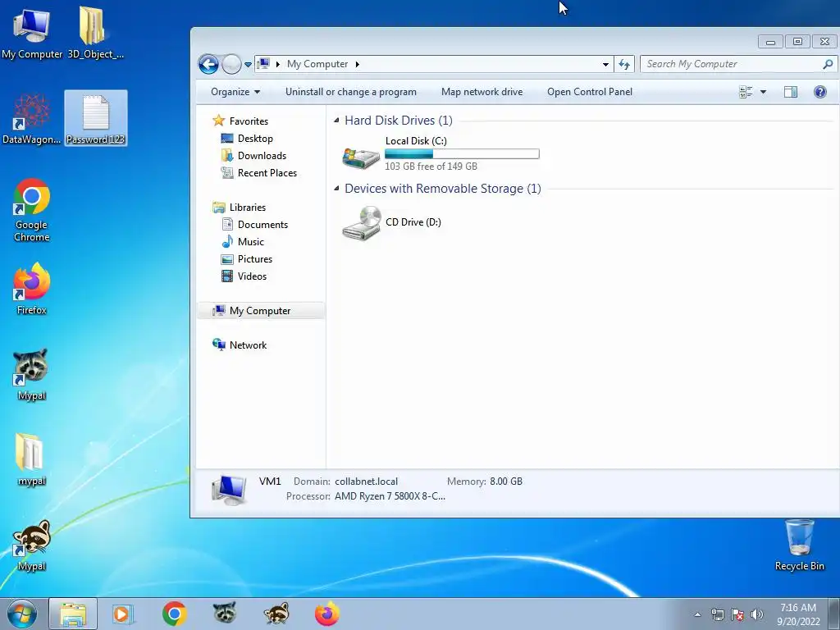
Task: Click the 'AMD Ryzen 7 5800X 8-C...' processor text
Action: click(x=390, y=496)
